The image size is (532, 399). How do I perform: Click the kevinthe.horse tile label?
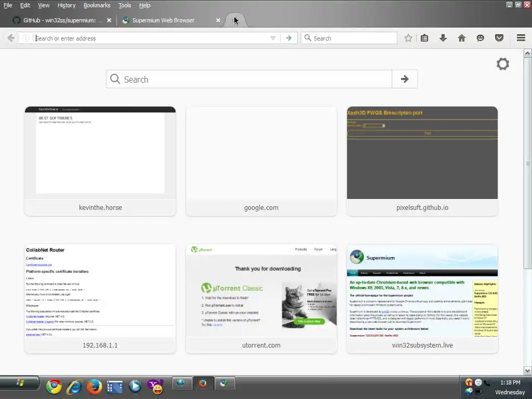click(100, 207)
